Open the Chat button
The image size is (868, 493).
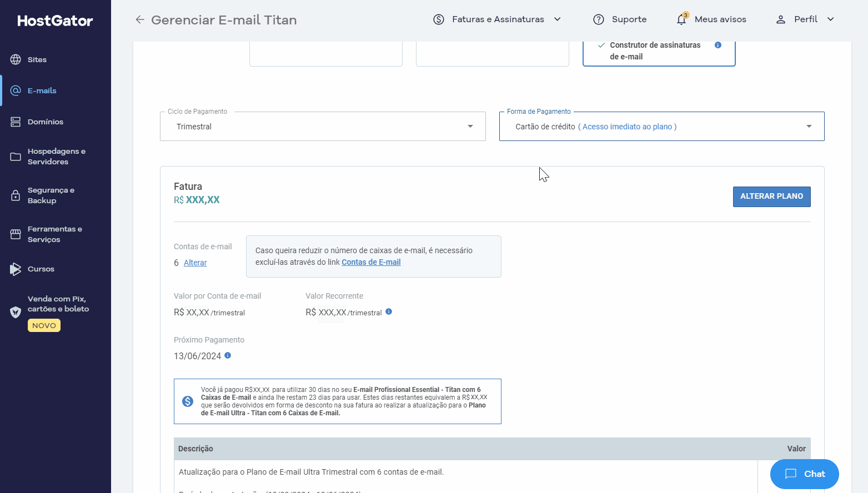pos(804,474)
